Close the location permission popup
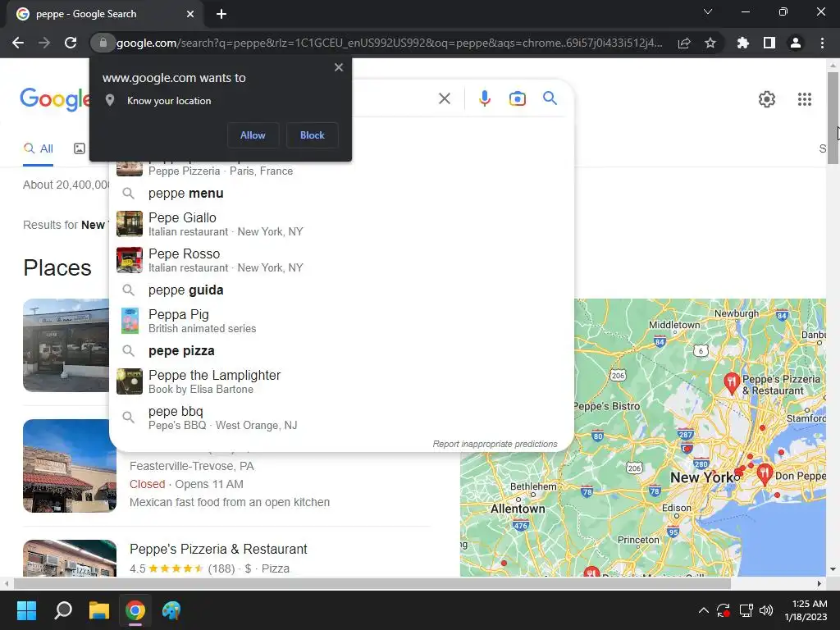This screenshot has width=840, height=630. (x=339, y=67)
